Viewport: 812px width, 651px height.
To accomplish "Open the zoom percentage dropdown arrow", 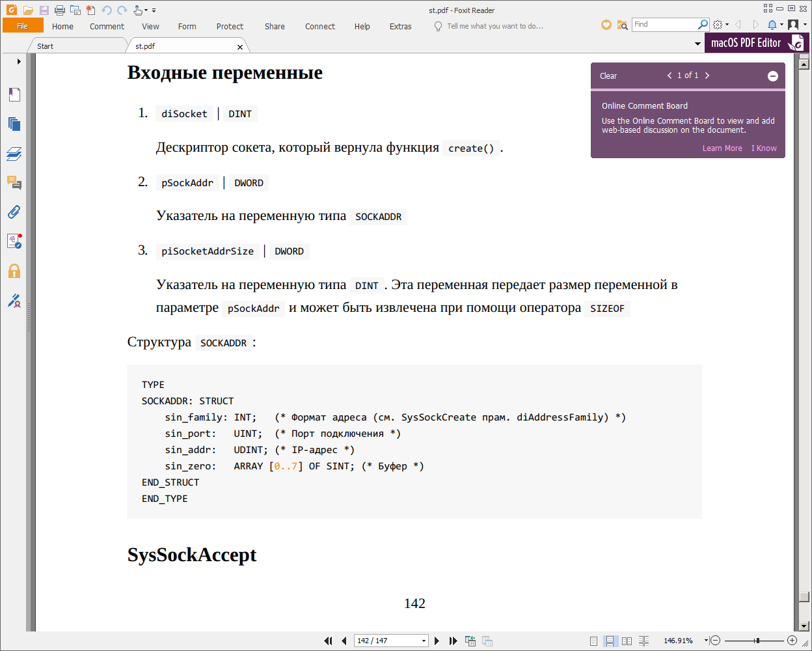I will (x=706, y=641).
